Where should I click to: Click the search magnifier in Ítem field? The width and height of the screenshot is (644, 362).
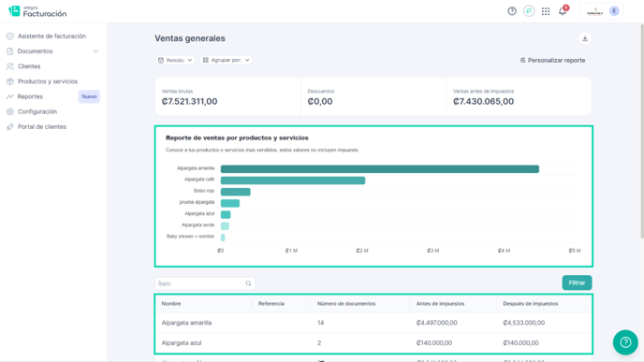[x=248, y=283]
